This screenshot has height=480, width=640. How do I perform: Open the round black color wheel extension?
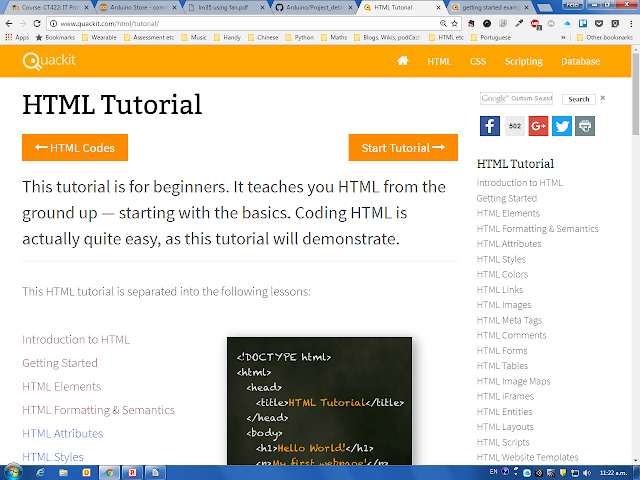click(x=487, y=24)
